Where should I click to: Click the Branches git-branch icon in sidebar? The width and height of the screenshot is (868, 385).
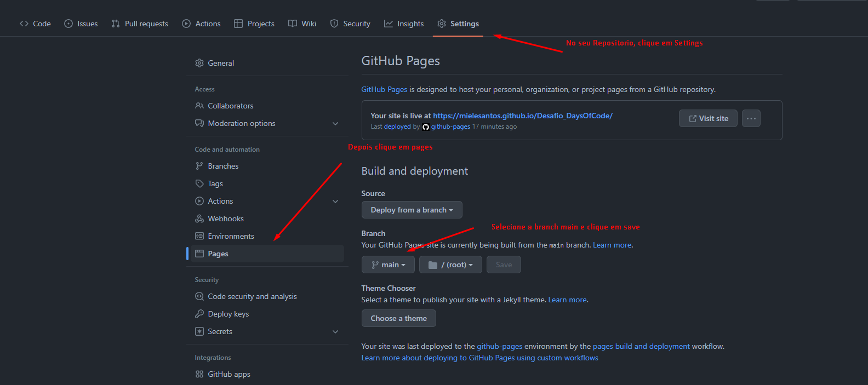point(199,166)
